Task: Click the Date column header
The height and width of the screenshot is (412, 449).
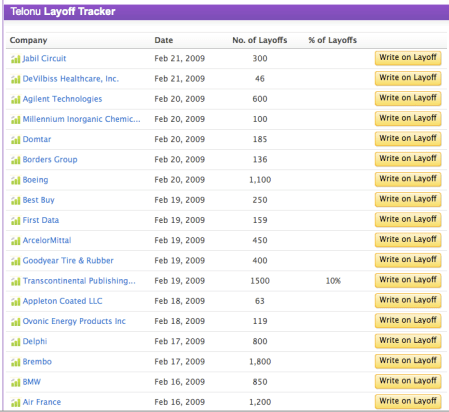Action: tap(164, 40)
